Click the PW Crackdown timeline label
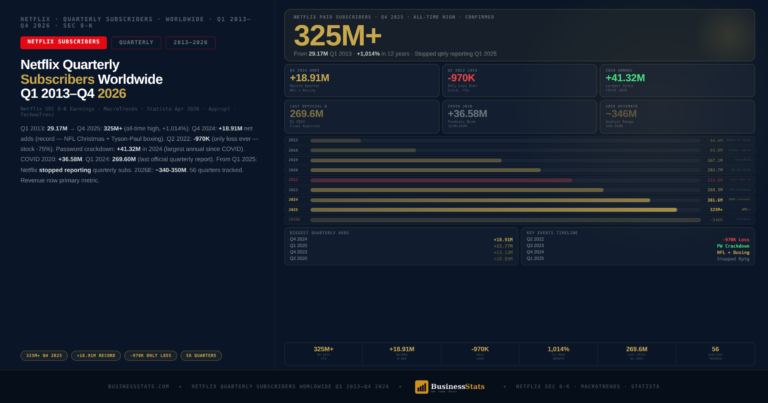This screenshot has width=768, height=403. pos(733,246)
